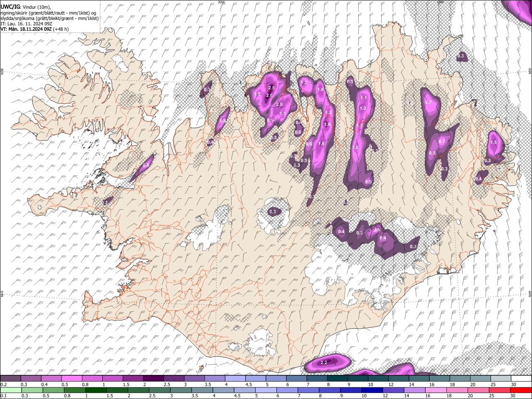
Task: Click the "20W" longitude label at top
Action: (x=221, y=2)
